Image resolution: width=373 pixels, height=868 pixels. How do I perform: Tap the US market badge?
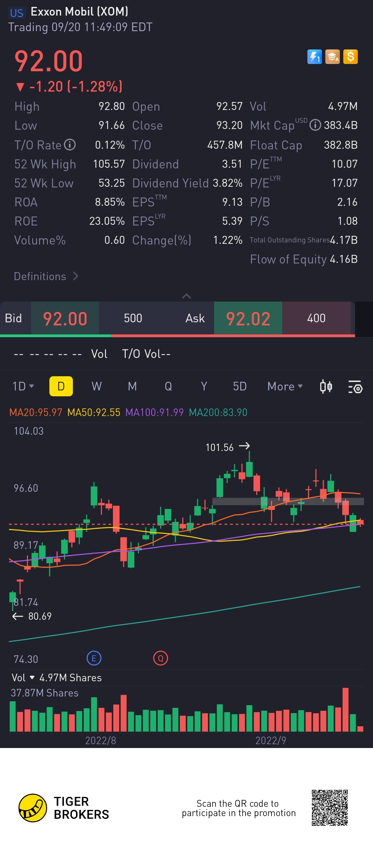click(17, 13)
